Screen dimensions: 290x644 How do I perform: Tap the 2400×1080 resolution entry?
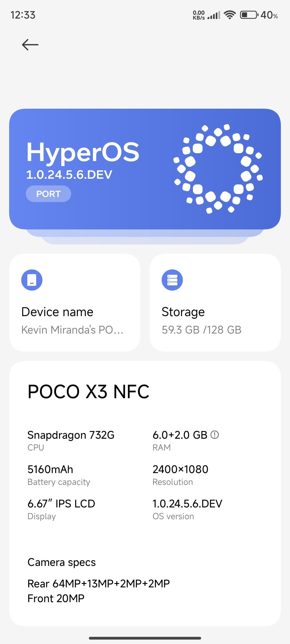click(x=180, y=475)
